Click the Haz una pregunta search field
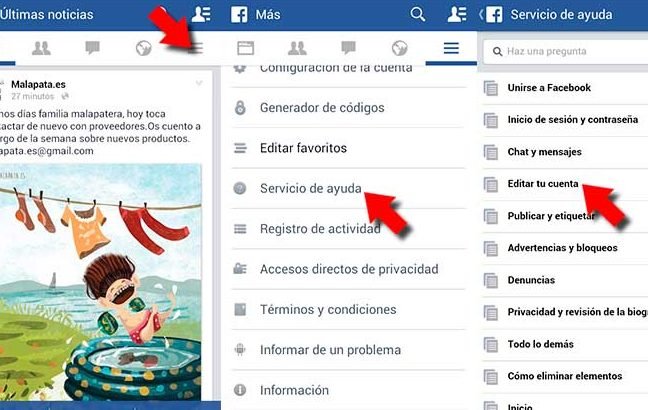648x410 pixels. point(565,50)
